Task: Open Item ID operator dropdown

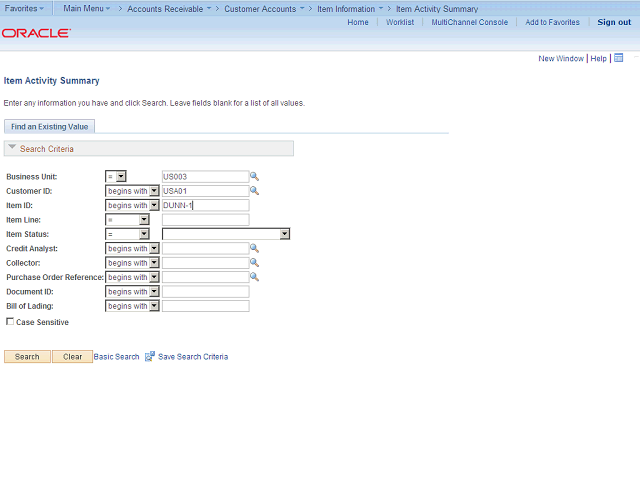Action: pos(132,205)
